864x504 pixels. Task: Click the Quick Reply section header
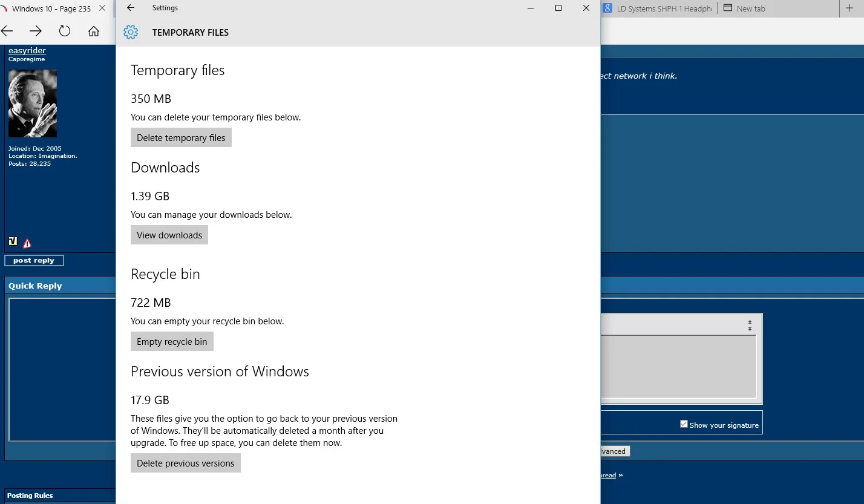pos(35,286)
